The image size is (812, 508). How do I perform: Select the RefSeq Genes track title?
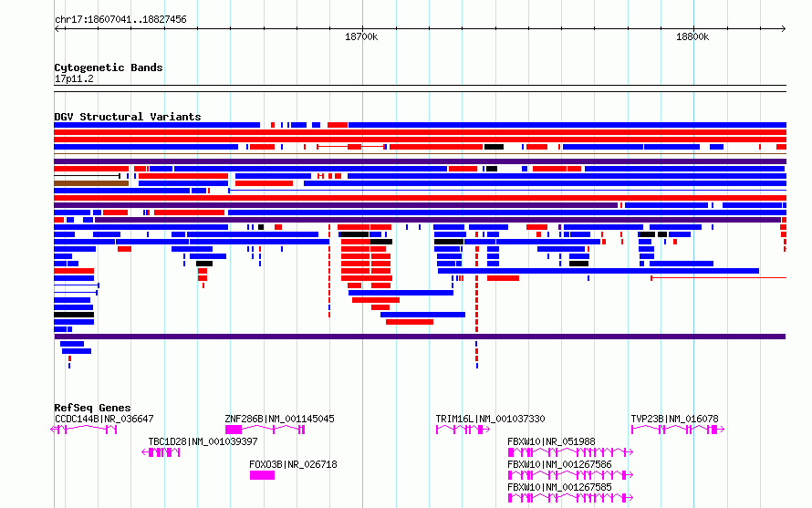[92, 408]
